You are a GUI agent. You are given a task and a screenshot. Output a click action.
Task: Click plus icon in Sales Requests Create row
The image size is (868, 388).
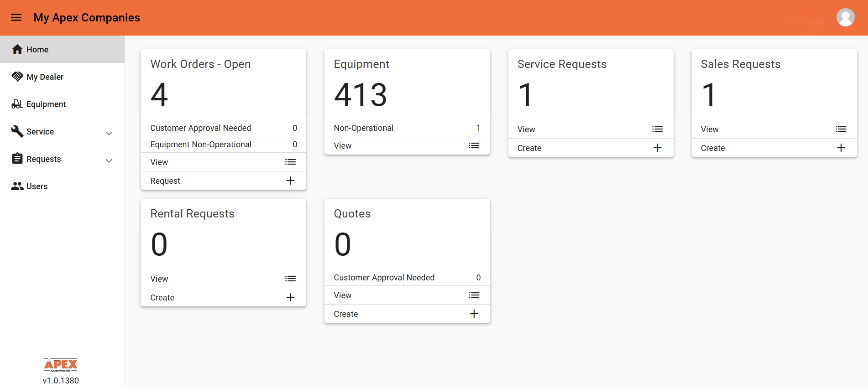coord(841,148)
